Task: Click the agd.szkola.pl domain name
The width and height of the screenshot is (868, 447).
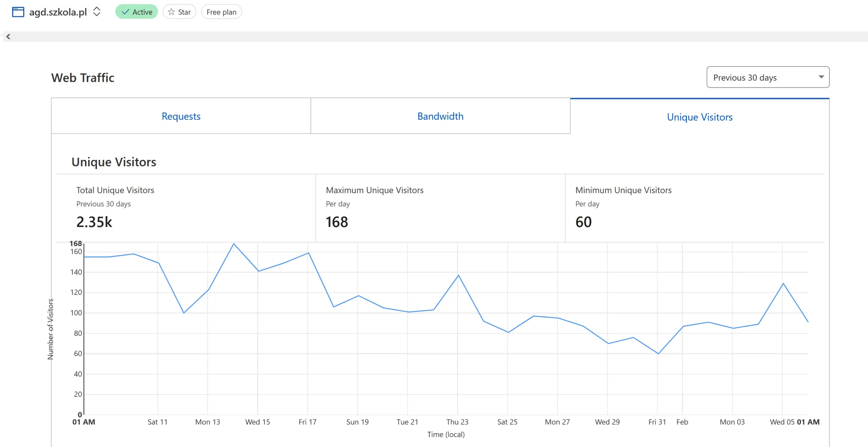Action: click(58, 12)
